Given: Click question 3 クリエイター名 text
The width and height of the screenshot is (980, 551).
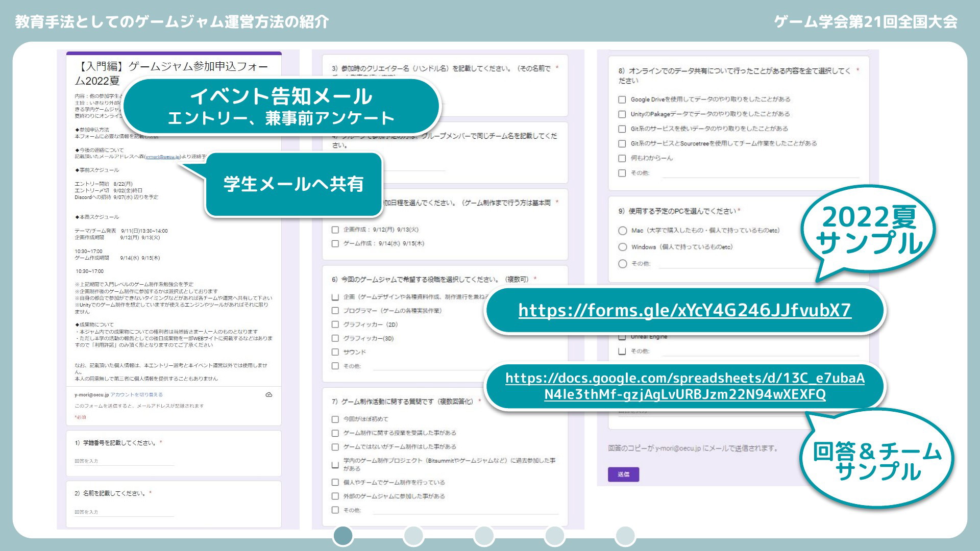Looking at the screenshot, I should (x=441, y=68).
